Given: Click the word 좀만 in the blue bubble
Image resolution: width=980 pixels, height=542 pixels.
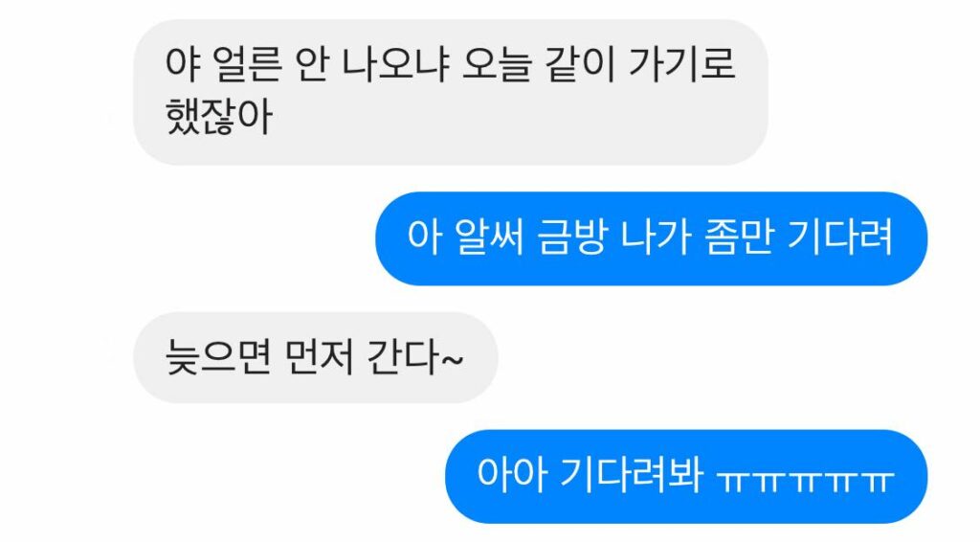Looking at the screenshot, I should (740, 237).
